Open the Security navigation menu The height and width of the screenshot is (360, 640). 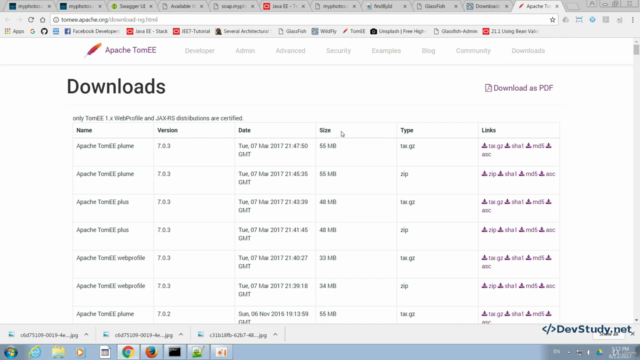[338, 51]
